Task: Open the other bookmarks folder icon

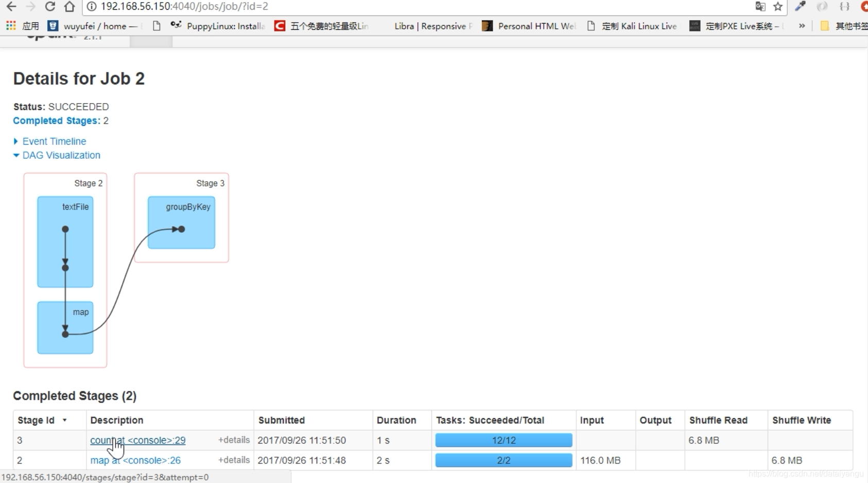Action: (x=824, y=26)
